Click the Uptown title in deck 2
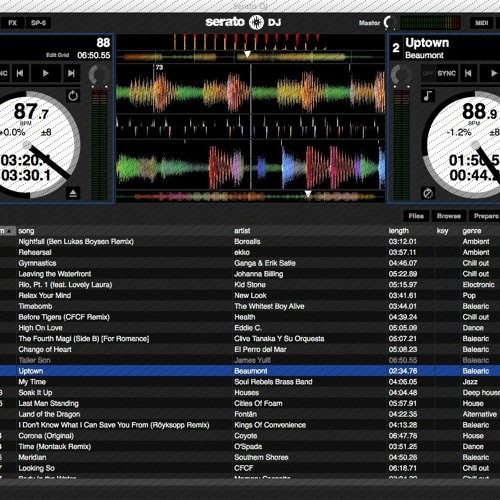Viewport: 500px width, 500px height. coord(427,43)
